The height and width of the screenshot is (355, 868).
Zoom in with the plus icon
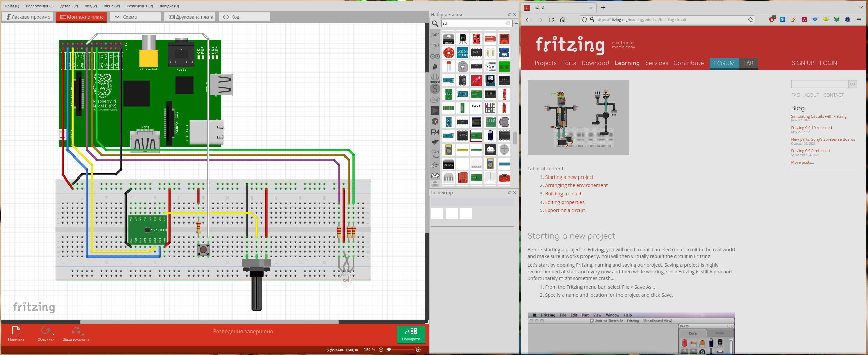pyautogui.click(x=418, y=350)
